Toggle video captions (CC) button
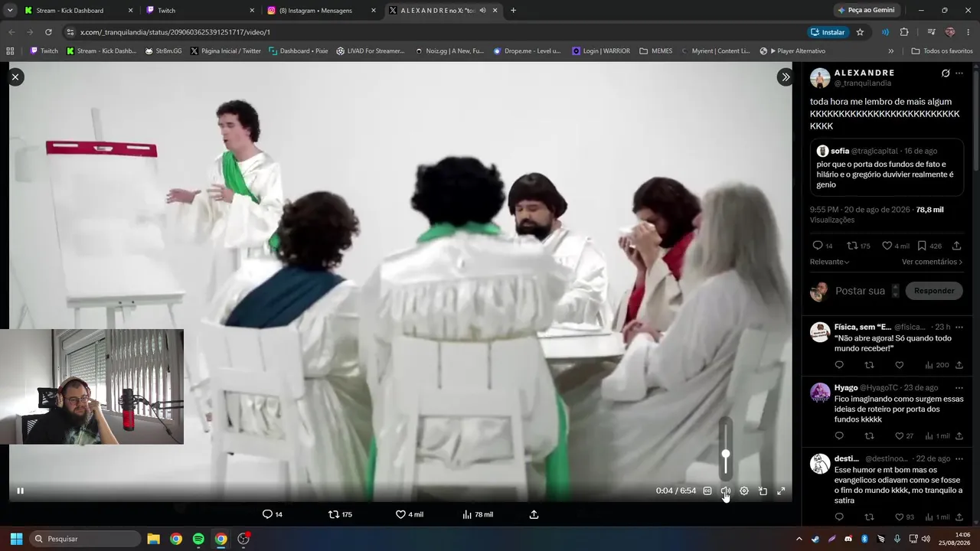The height and width of the screenshot is (551, 980). click(707, 491)
